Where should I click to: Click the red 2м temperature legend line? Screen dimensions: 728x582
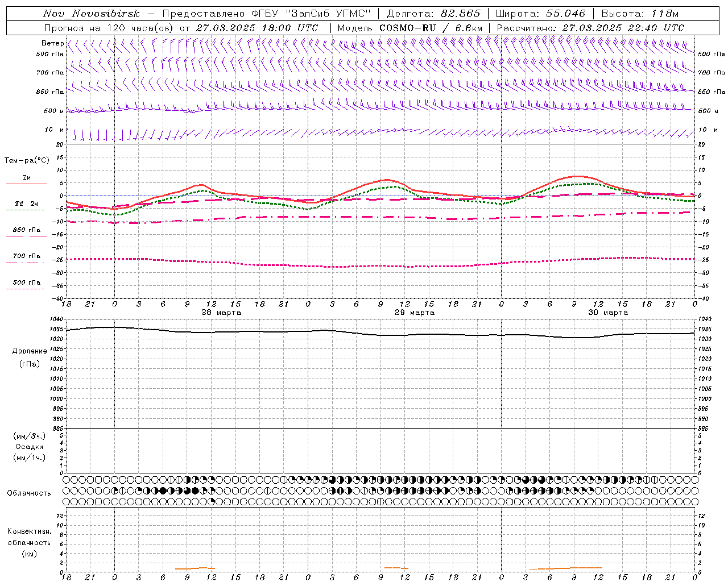click(x=26, y=184)
